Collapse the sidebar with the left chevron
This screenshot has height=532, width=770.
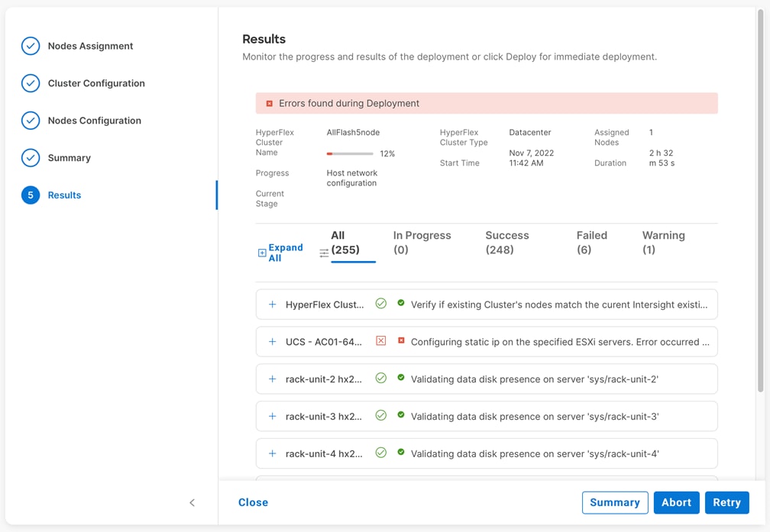tap(192, 502)
